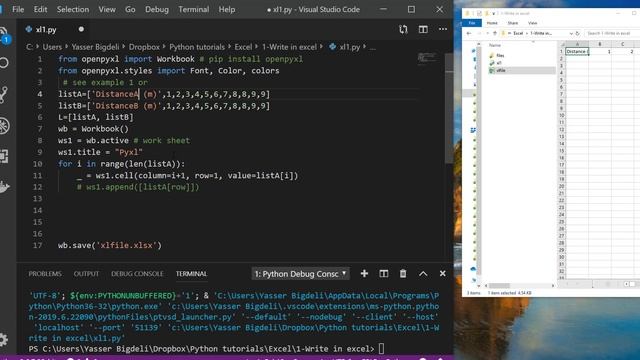Click terminal prompt input area
The height and width of the screenshot is (360, 640).
point(381,349)
